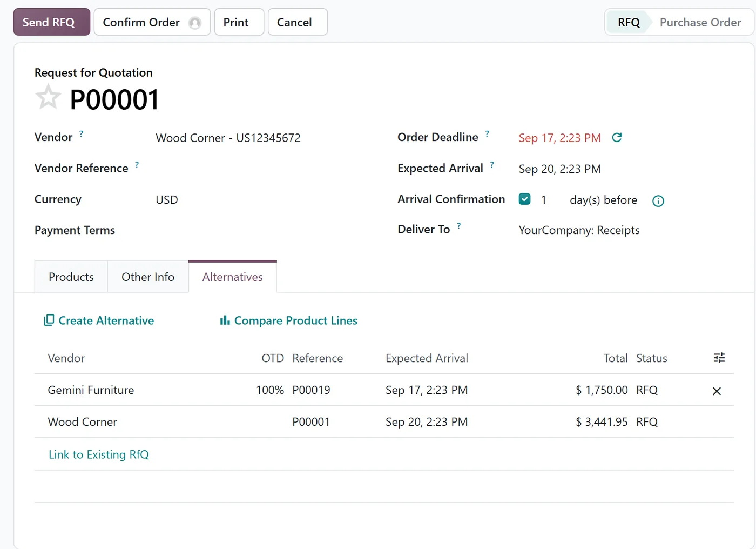Image resolution: width=756 pixels, height=549 pixels.
Task: Toggle the Arrival Confirmation checkbox
Action: 524,199
